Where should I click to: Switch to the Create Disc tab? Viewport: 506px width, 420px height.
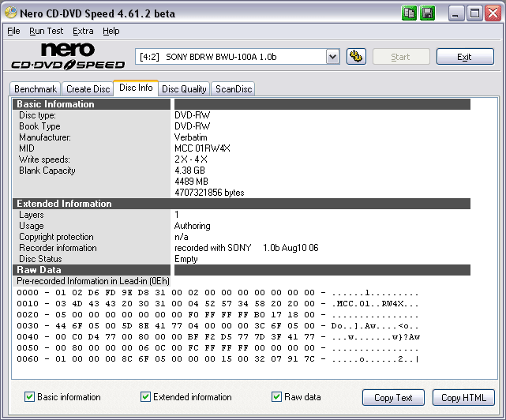[88, 89]
